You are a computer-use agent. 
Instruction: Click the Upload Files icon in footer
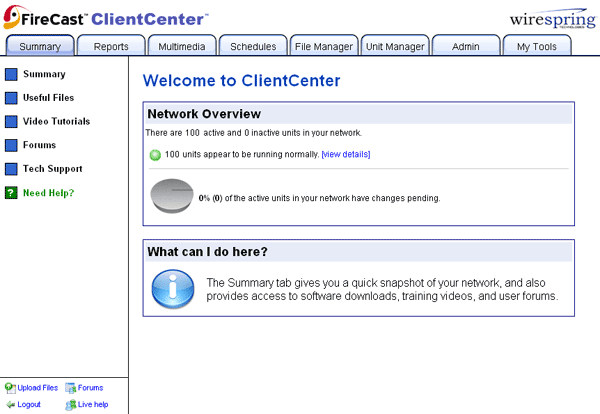coord(10,388)
